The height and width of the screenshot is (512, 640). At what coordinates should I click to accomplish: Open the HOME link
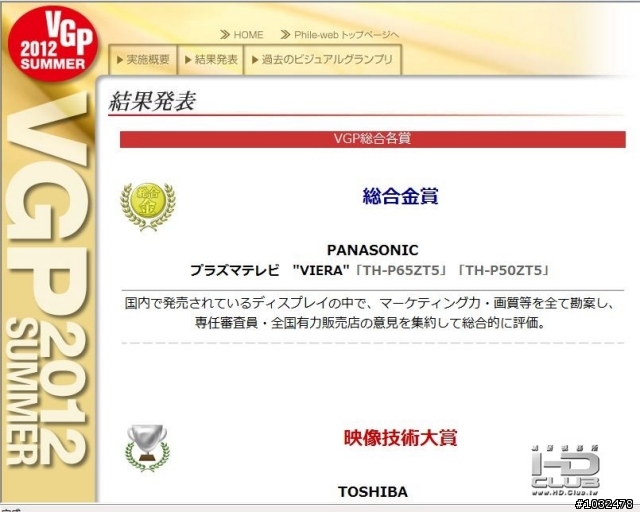pyautogui.click(x=248, y=35)
